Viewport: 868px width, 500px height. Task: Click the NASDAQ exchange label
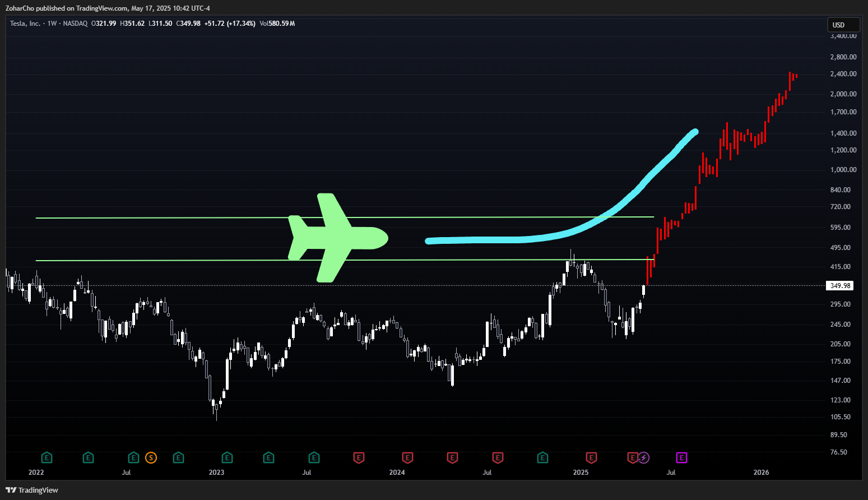tap(75, 24)
